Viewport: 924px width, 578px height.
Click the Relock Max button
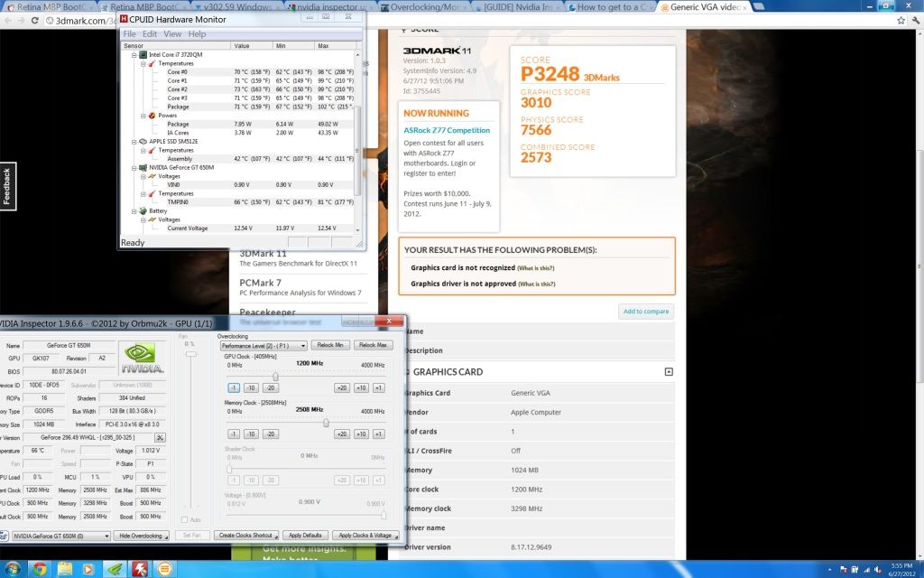point(373,345)
